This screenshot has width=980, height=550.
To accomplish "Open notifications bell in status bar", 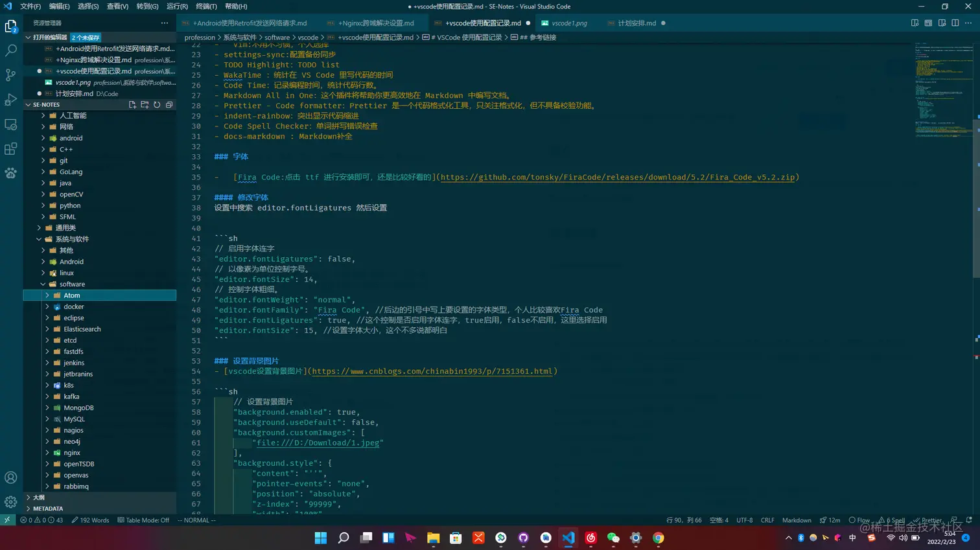I will pos(969,520).
